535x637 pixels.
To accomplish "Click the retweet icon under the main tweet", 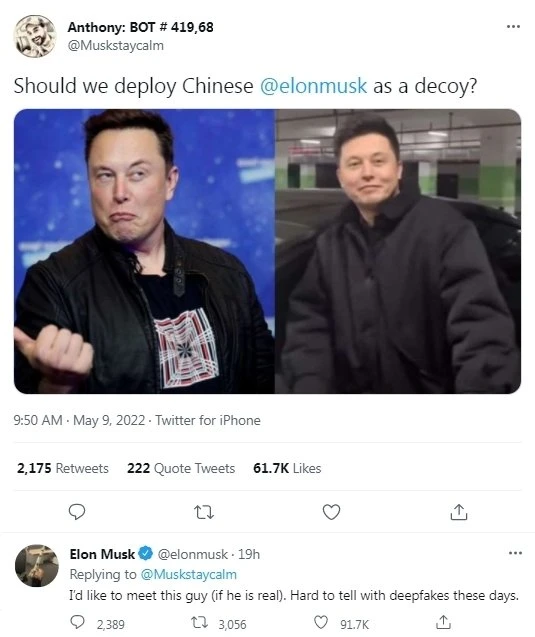I will (x=204, y=512).
